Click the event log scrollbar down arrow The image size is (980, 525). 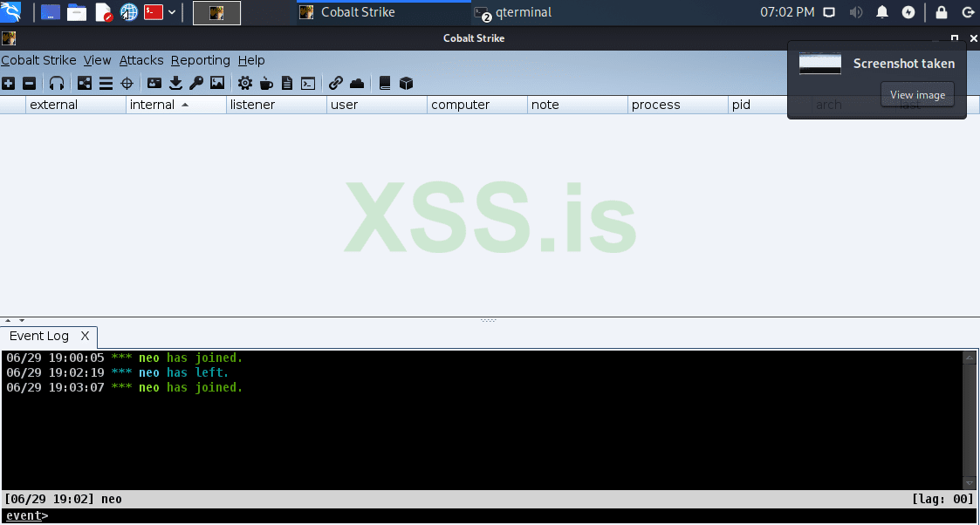970,483
